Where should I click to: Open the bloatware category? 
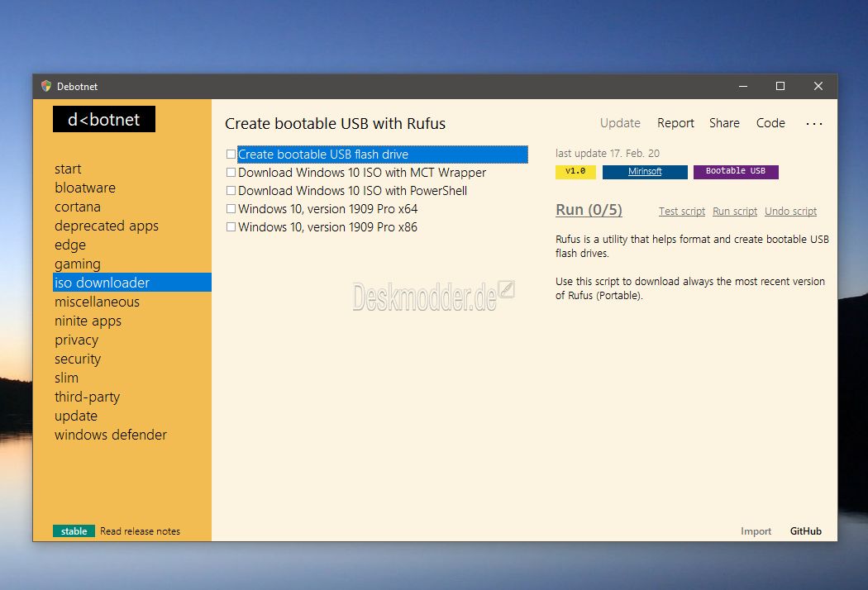pos(85,188)
